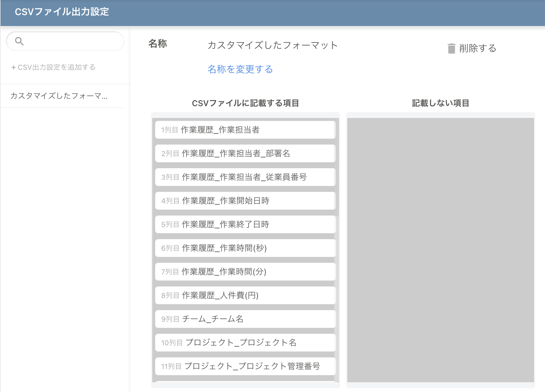This screenshot has width=545, height=392.
Task: Click the '名称を変更する' link
Action: 240,69
